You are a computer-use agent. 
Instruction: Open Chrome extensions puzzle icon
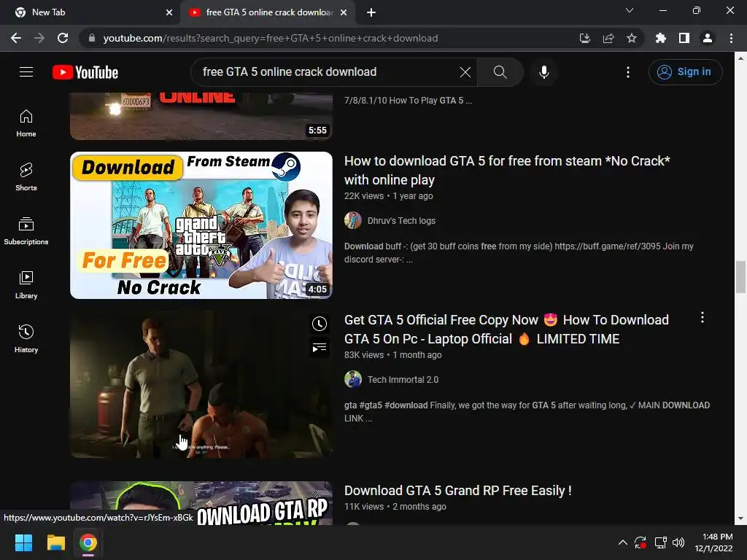pyautogui.click(x=661, y=38)
